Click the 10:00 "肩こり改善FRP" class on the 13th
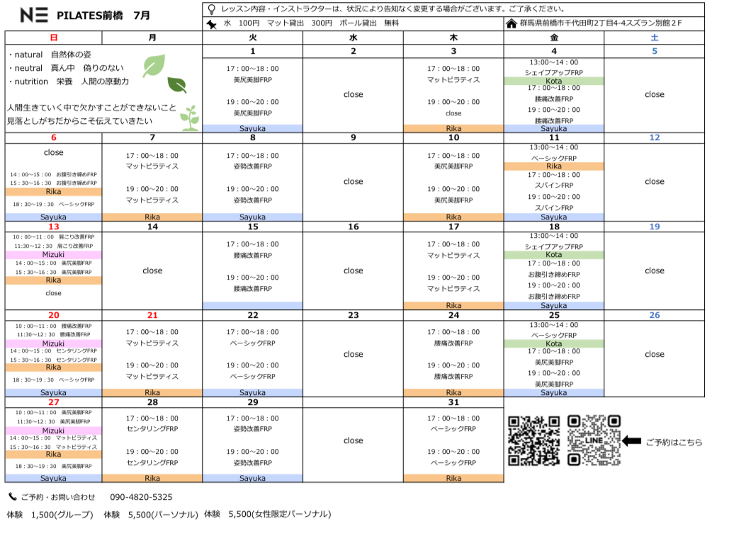This screenshot has height=560, width=729. (76, 237)
